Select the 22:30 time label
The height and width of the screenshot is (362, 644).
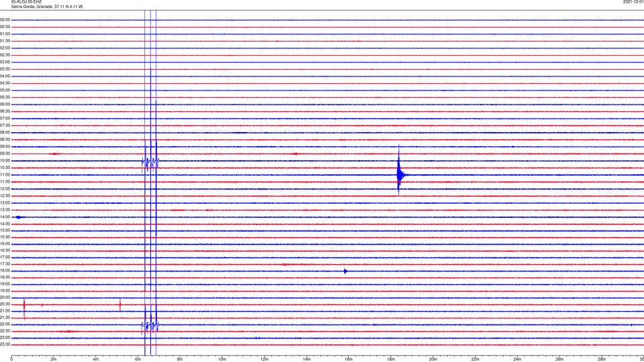click(5, 330)
